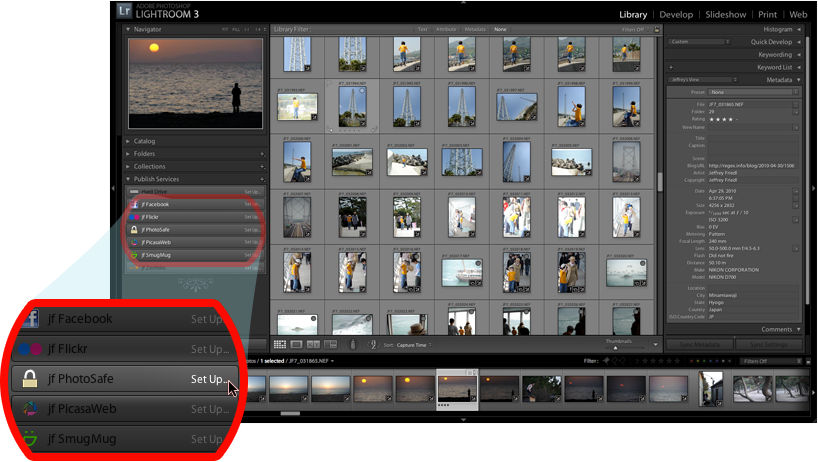818x462 pixels.
Task: Select the Painter spray can tool
Action: coord(352,344)
